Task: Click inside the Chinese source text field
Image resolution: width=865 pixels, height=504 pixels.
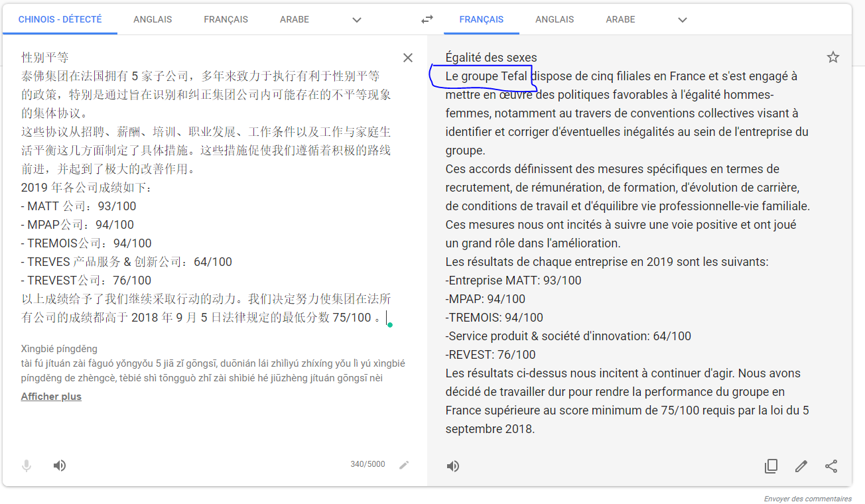Action: point(207,188)
